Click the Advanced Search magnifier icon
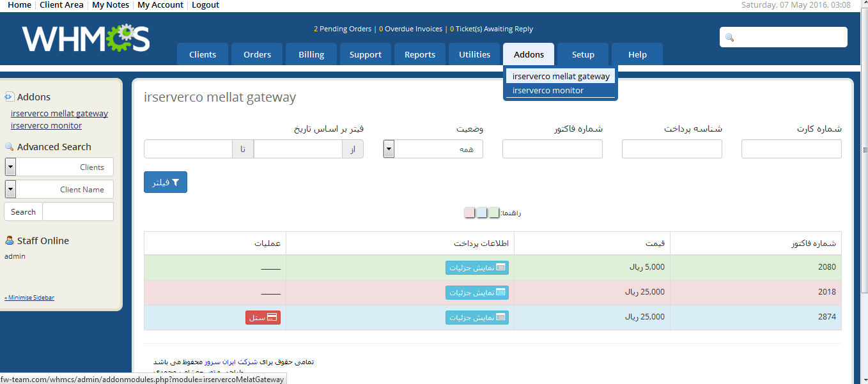868x384 pixels. tap(9, 147)
